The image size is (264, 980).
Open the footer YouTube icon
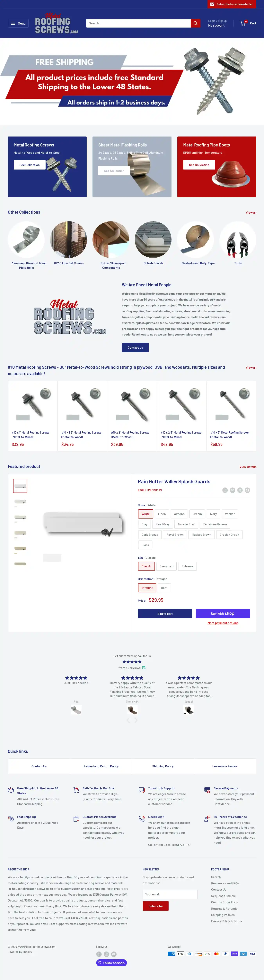coord(114,954)
